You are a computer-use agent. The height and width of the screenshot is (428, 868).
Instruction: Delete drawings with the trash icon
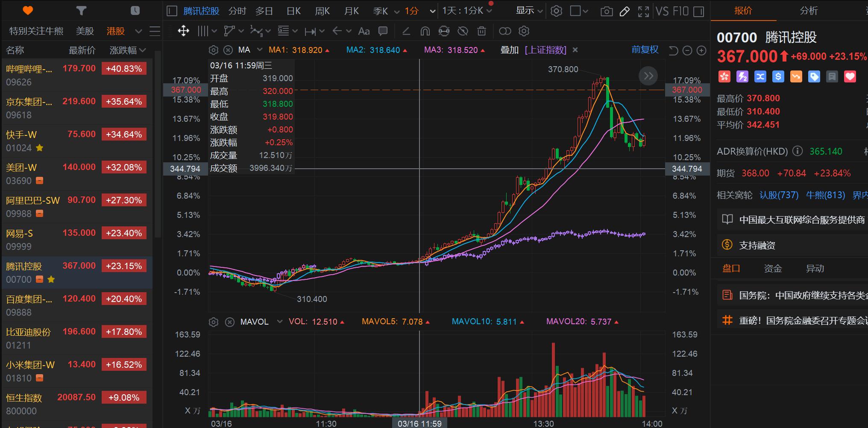pos(481,31)
